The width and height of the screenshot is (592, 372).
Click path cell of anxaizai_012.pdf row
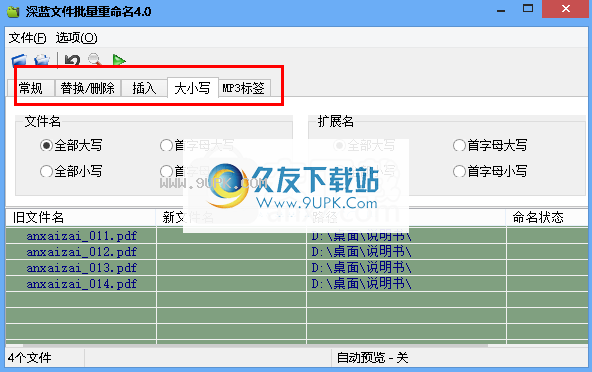406,252
